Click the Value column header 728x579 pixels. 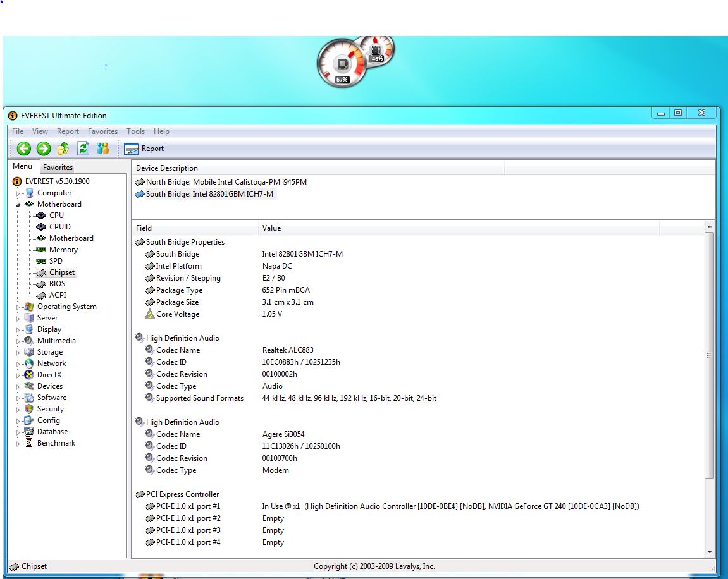point(459,228)
